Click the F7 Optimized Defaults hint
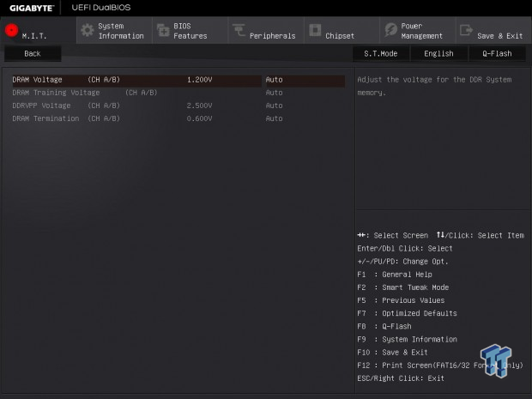 coord(407,313)
